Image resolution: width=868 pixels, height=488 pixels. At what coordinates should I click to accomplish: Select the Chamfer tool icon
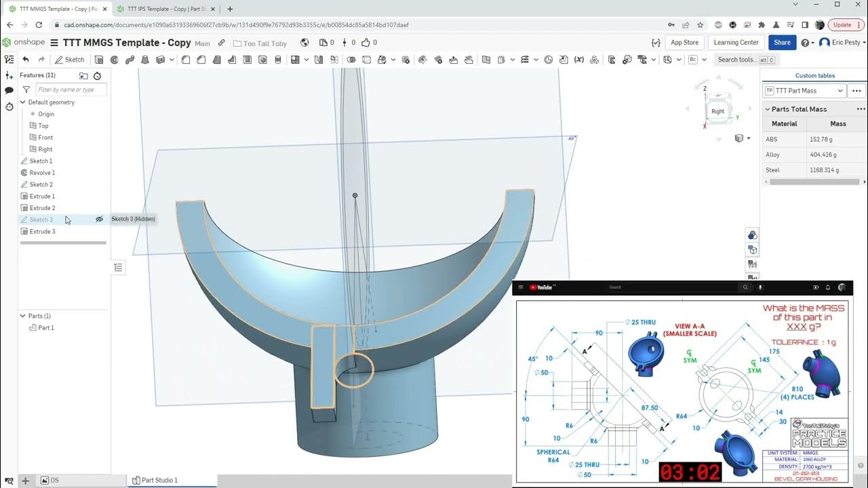pyautogui.click(x=201, y=60)
